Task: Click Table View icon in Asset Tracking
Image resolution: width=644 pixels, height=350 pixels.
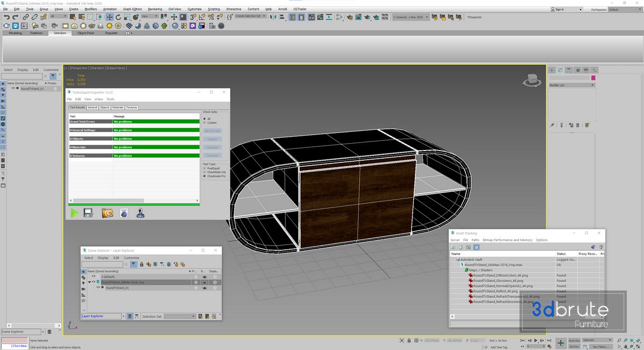Action: (477, 247)
